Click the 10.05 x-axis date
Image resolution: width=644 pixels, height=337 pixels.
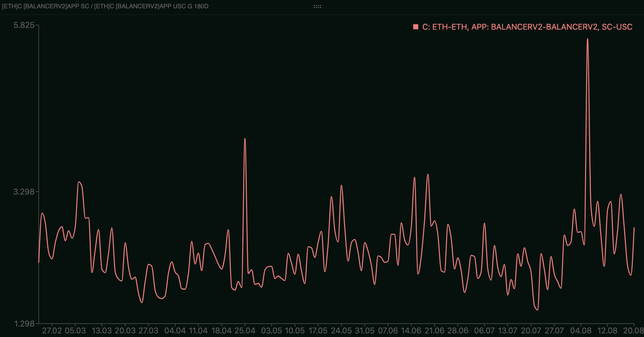click(295, 330)
